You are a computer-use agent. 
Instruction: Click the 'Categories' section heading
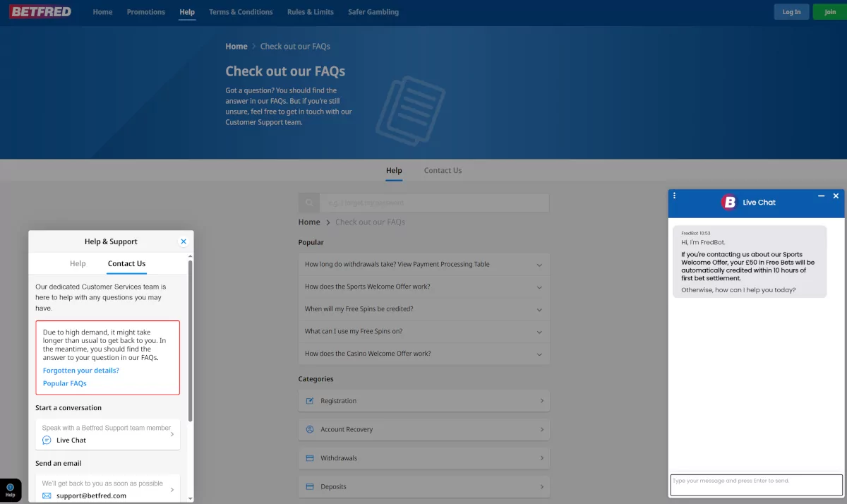pyautogui.click(x=316, y=379)
